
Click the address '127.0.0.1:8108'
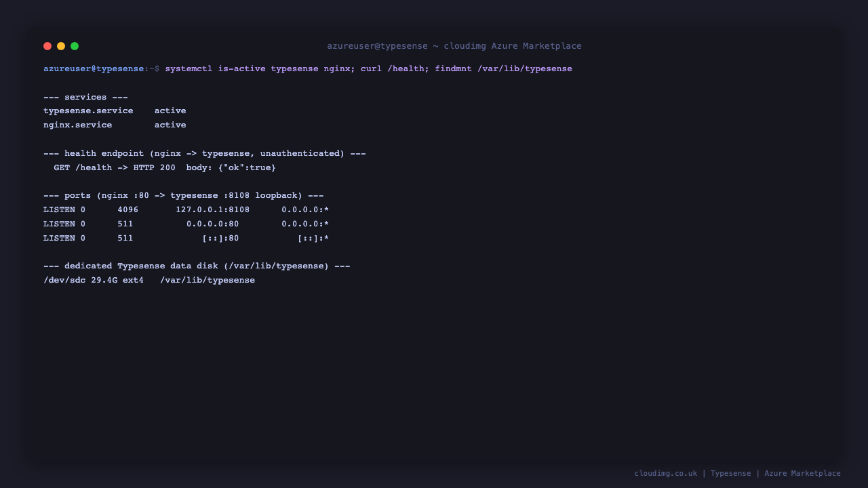click(x=213, y=210)
